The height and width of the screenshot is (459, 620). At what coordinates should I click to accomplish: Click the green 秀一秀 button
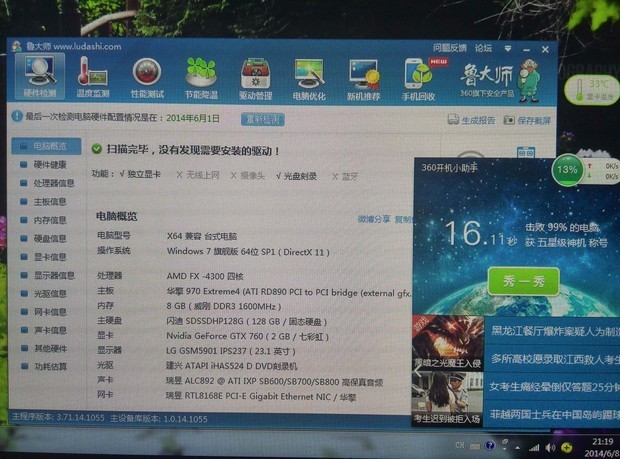[524, 281]
